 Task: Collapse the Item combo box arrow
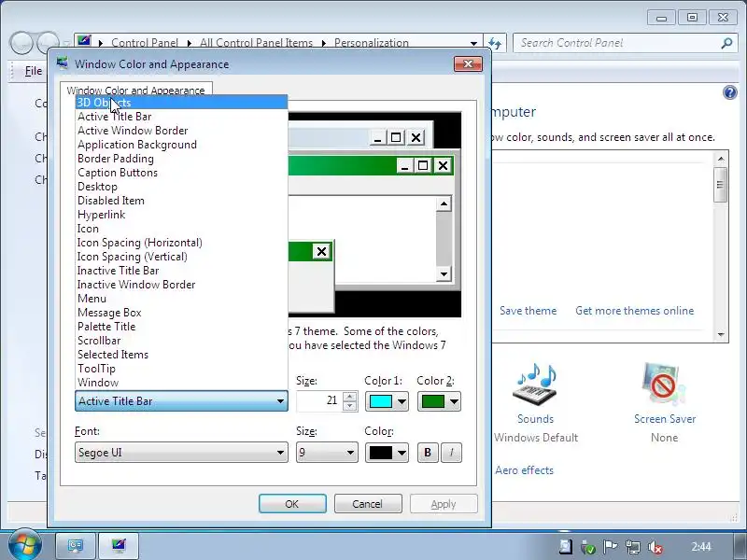(281, 401)
